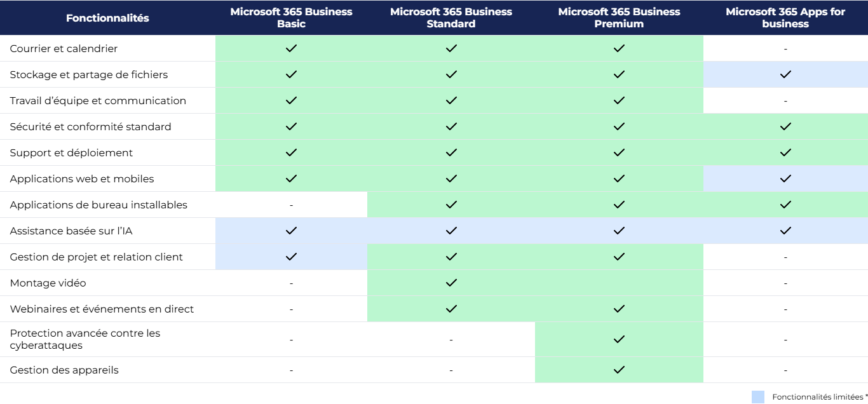The height and width of the screenshot is (404, 868).
Task: Select Apps for business checkmark for Sécurité et conformité
Action: coord(785,126)
